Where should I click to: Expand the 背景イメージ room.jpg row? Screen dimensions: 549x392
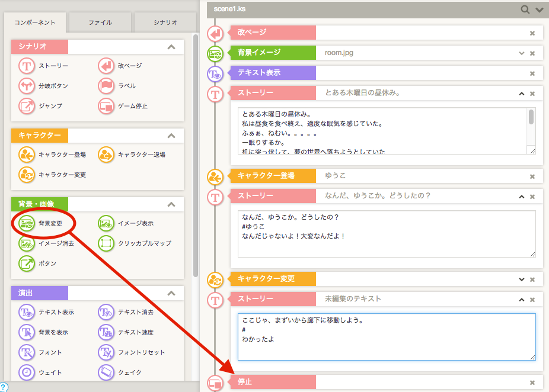point(522,53)
